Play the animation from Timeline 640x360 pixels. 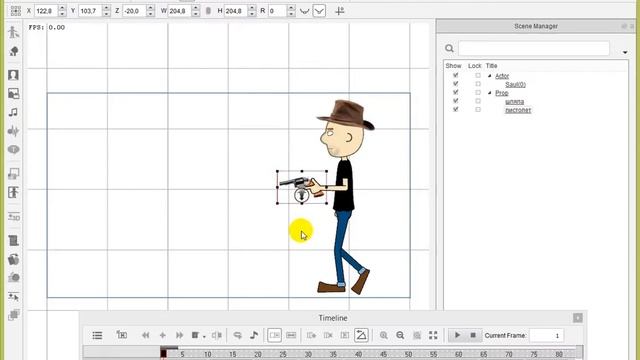click(457, 335)
